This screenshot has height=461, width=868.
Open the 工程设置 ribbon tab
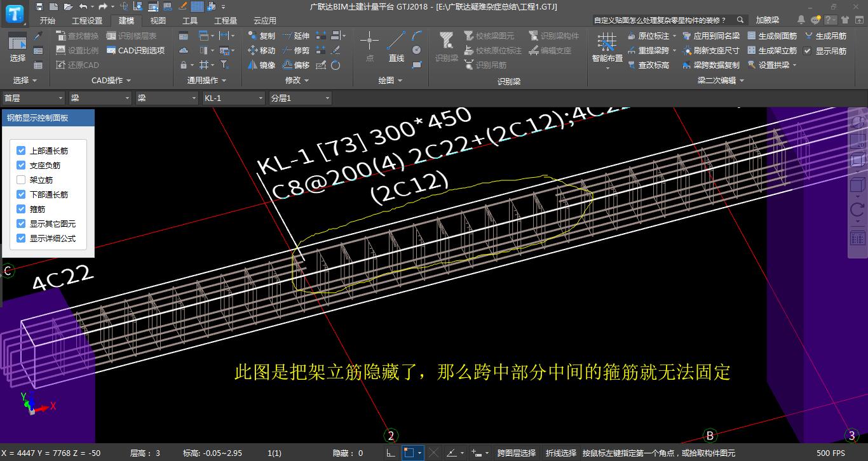pyautogui.click(x=87, y=20)
